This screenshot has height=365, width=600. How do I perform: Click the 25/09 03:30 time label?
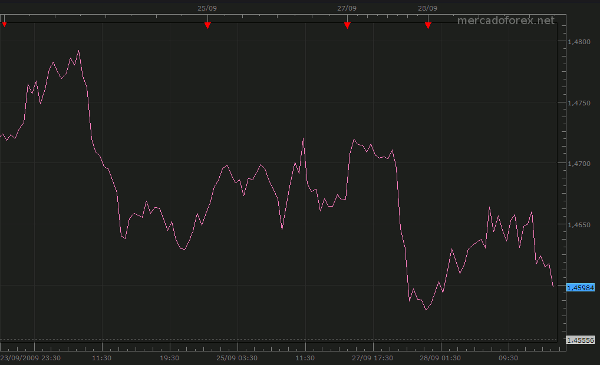(x=237, y=358)
